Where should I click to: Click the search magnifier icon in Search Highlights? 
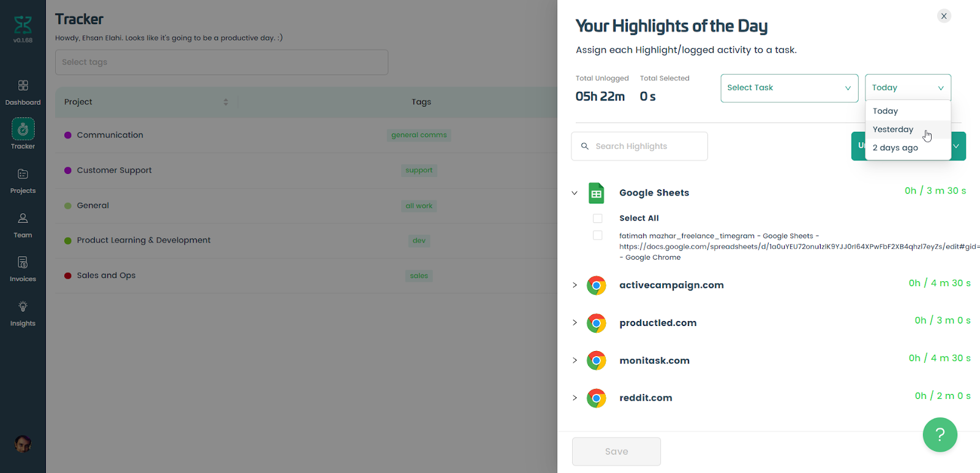pyautogui.click(x=585, y=146)
